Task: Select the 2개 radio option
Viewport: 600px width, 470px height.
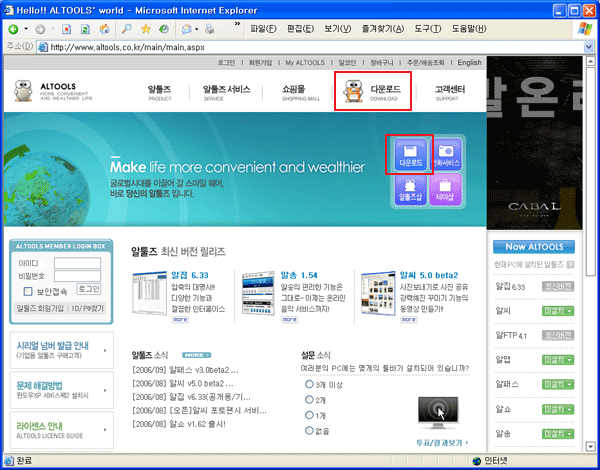Action: coord(309,400)
